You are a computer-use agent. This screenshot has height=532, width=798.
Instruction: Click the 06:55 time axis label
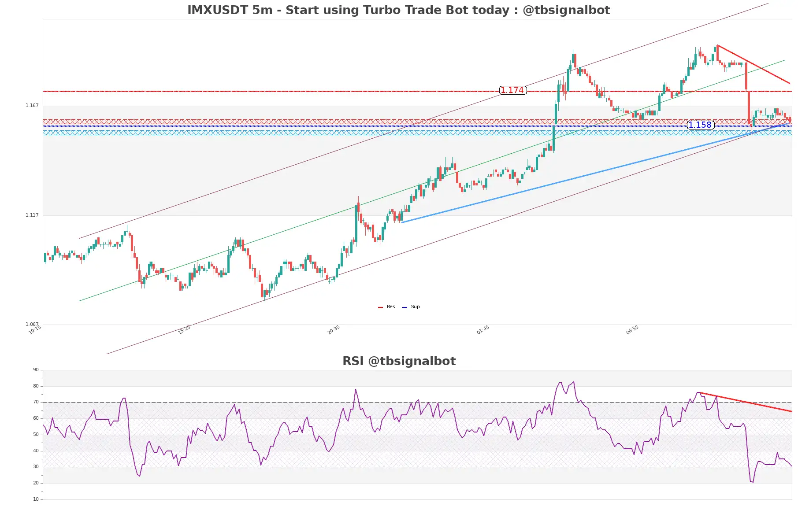pyautogui.click(x=632, y=330)
